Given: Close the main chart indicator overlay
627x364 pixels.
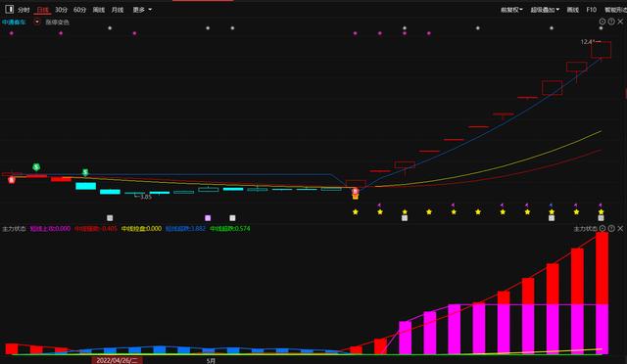Looking at the screenshot, I should click(620, 22).
